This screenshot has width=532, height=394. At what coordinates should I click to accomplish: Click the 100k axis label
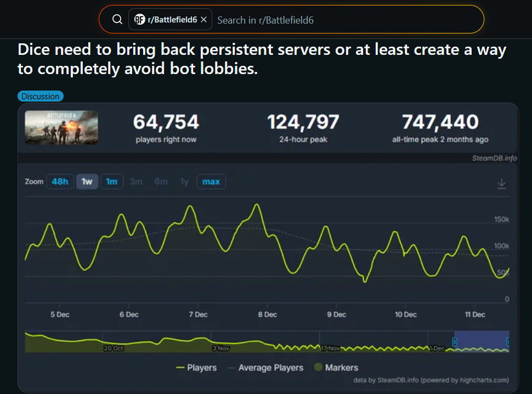[501, 246]
